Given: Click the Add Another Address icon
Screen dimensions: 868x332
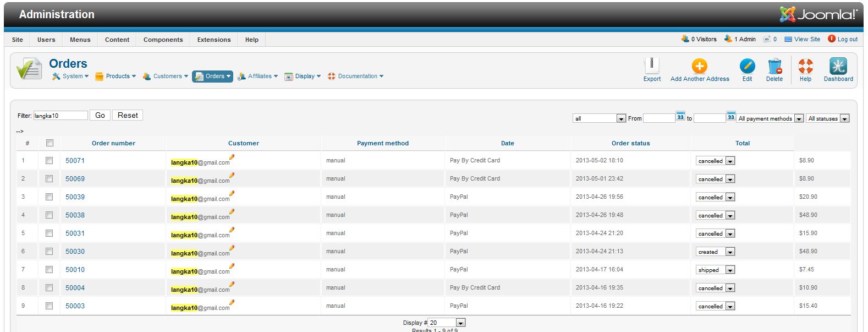Looking at the screenshot, I should [x=700, y=66].
